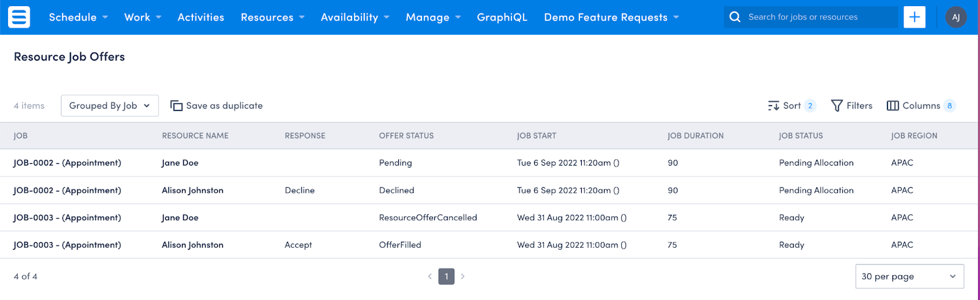
Task: Open JOB-0003 row for Alison Johnston
Action: click(489, 245)
